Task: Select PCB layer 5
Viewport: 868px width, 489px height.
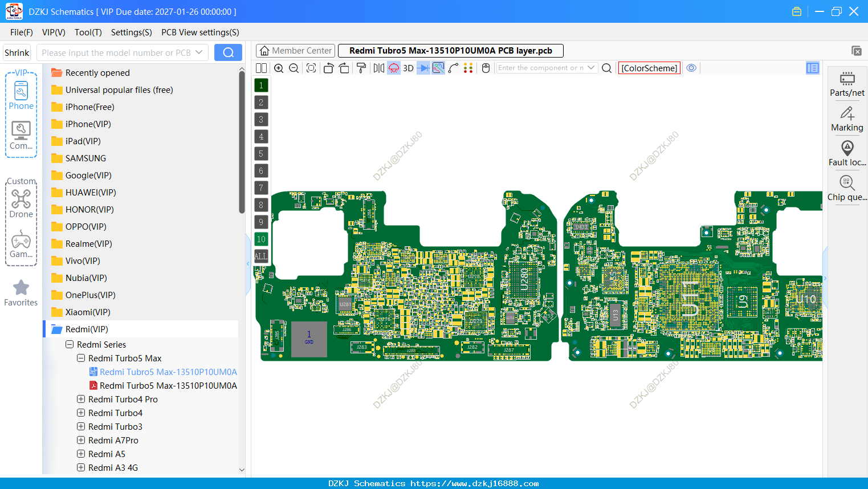Action: [261, 153]
